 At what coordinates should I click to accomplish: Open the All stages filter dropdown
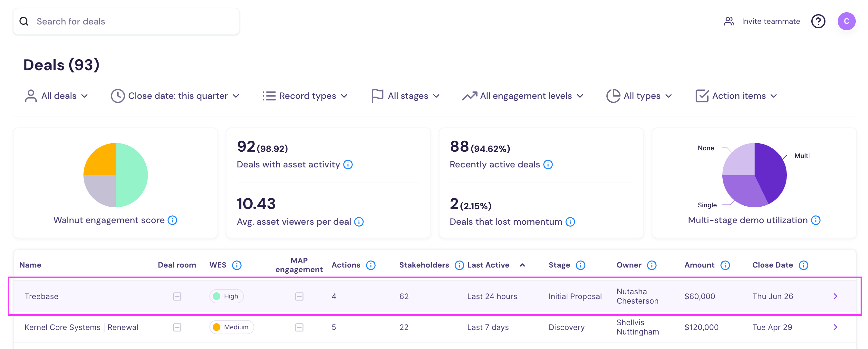[x=405, y=96]
